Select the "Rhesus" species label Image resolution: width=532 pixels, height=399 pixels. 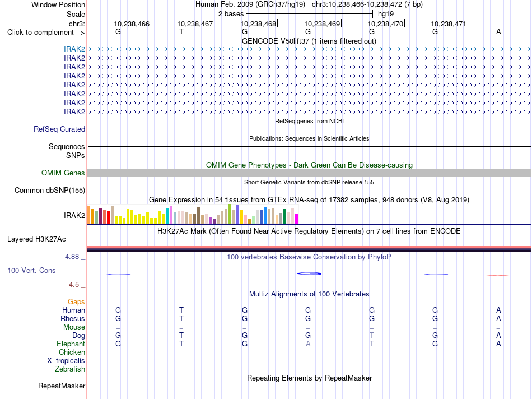[73, 318]
